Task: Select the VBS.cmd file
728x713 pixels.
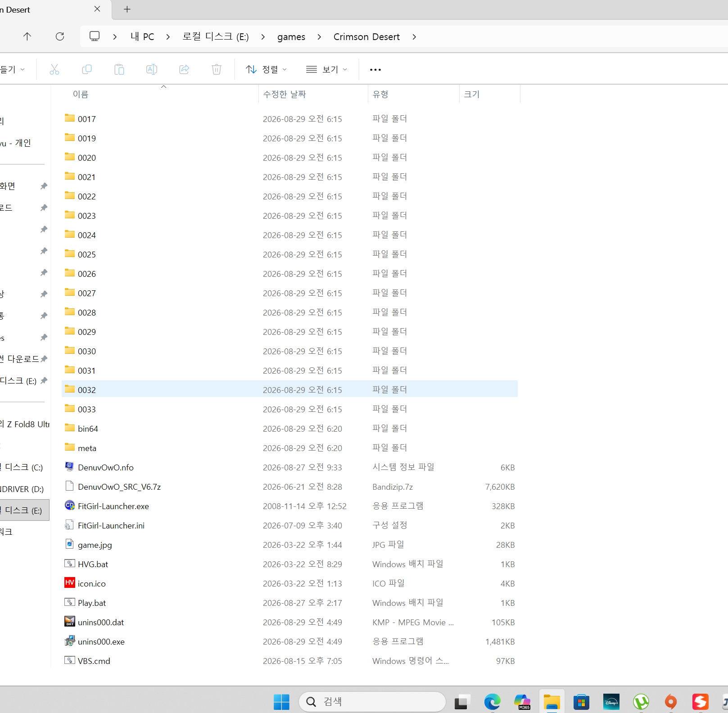Action: [x=94, y=661]
